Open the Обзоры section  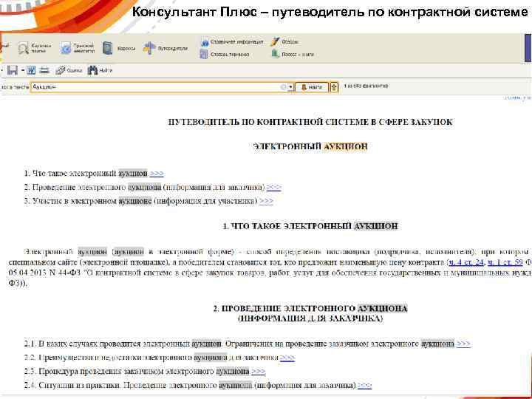284,41
